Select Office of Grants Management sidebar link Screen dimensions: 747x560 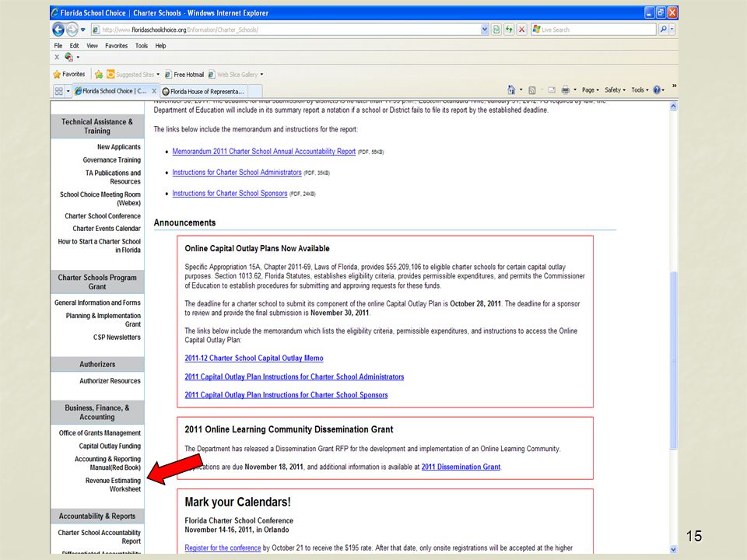coord(100,433)
